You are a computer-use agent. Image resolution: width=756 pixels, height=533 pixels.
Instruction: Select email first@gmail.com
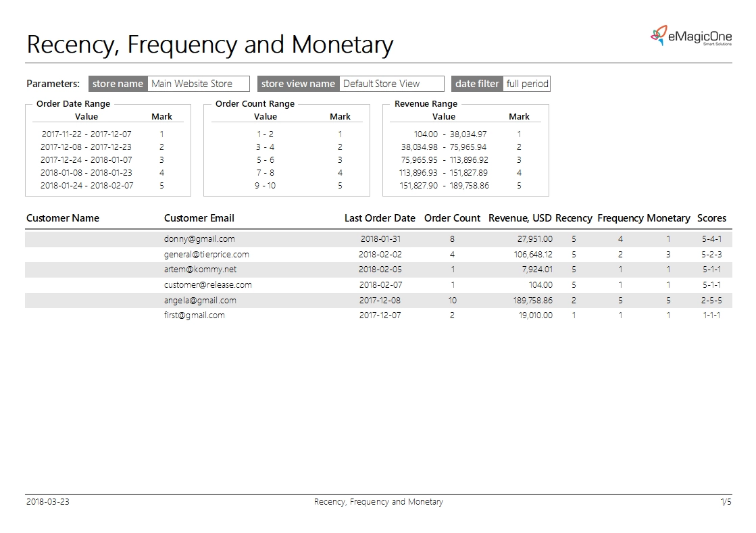coord(195,315)
